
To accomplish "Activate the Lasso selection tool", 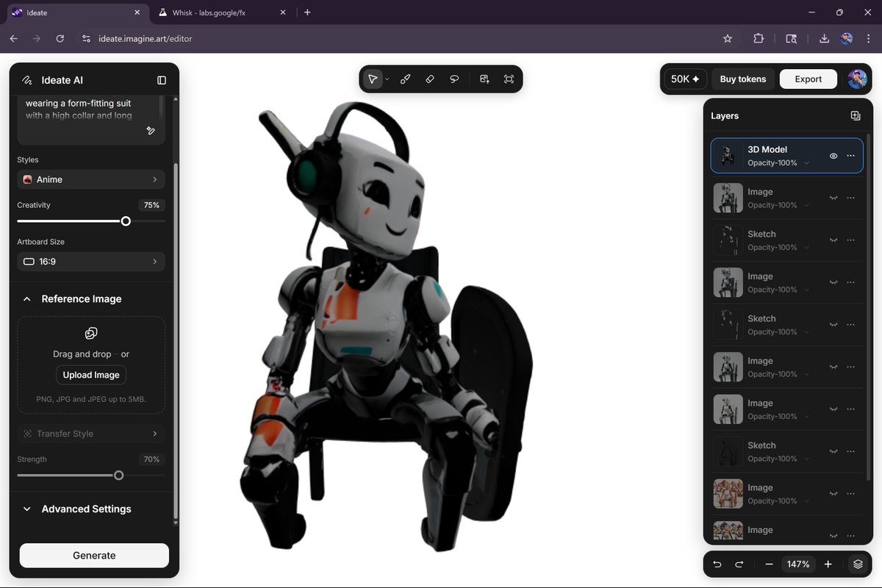I will (454, 78).
